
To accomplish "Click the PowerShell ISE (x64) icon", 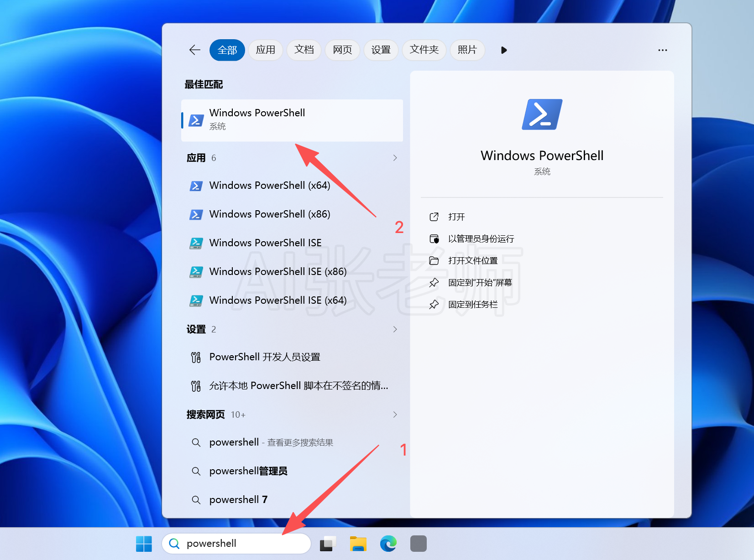I will click(196, 301).
